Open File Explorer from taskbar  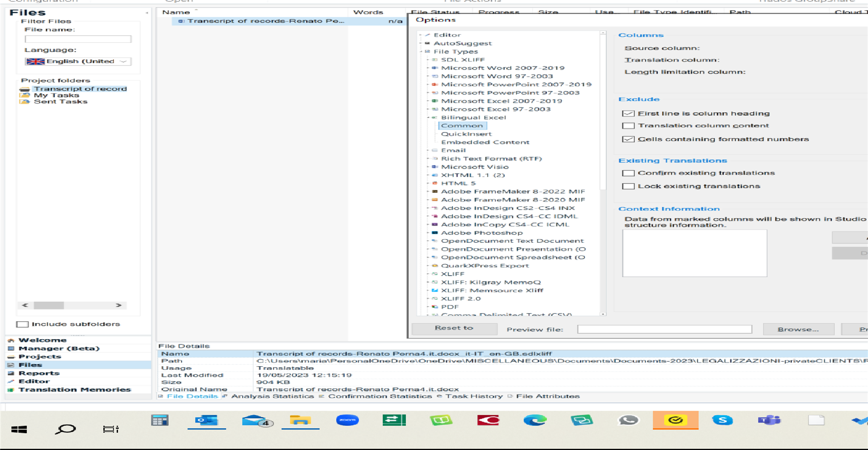pos(300,420)
